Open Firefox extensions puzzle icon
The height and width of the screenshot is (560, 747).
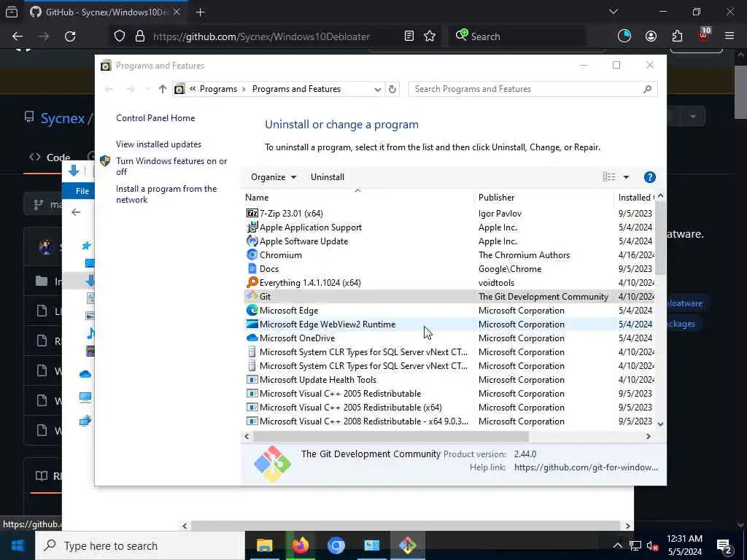coord(677,36)
